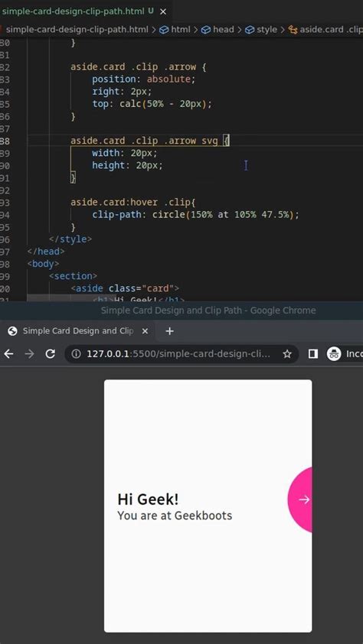Select the Simple Card Design Chrome tab
The width and height of the screenshot is (363, 644).
(78, 331)
